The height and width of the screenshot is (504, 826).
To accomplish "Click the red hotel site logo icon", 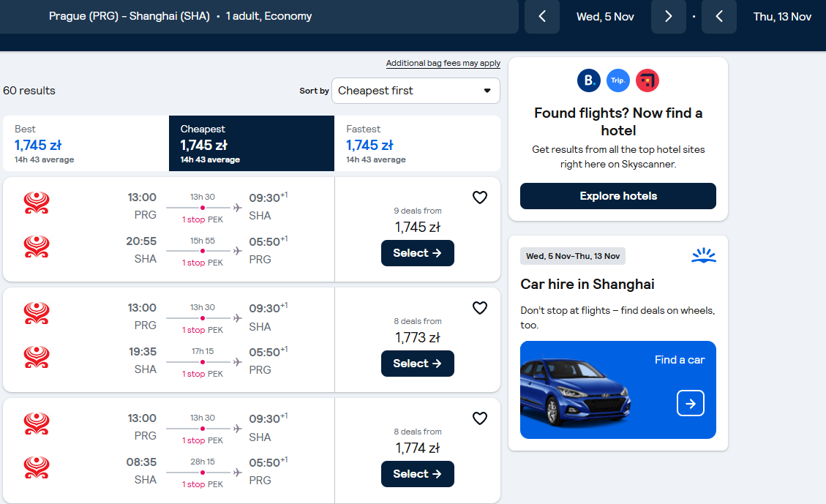I will (x=647, y=80).
